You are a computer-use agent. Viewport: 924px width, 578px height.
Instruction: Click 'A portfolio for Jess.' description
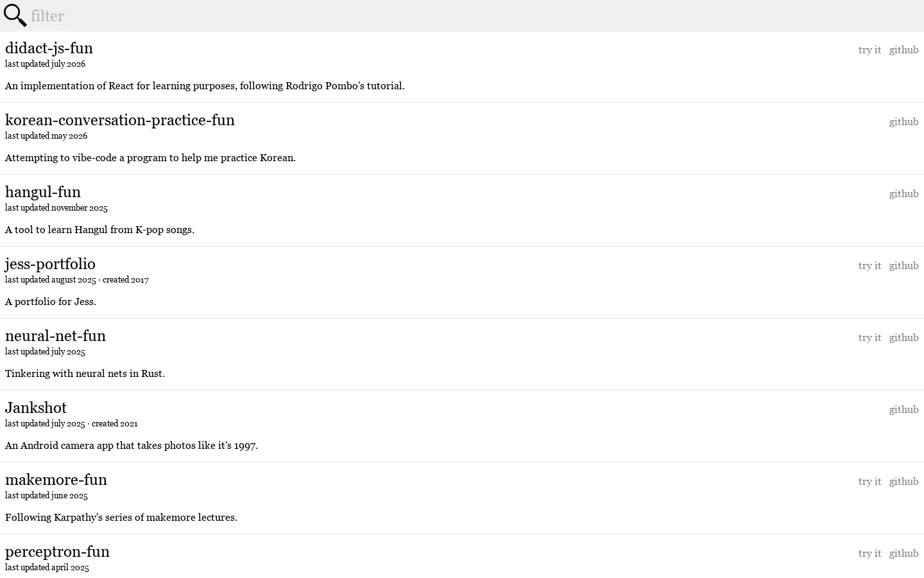(51, 302)
